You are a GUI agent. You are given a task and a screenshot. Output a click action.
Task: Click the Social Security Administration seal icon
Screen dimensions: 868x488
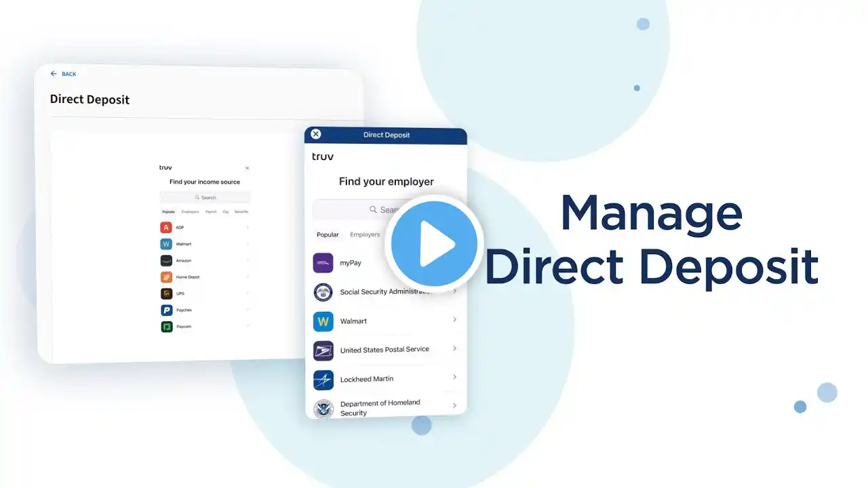tap(323, 292)
